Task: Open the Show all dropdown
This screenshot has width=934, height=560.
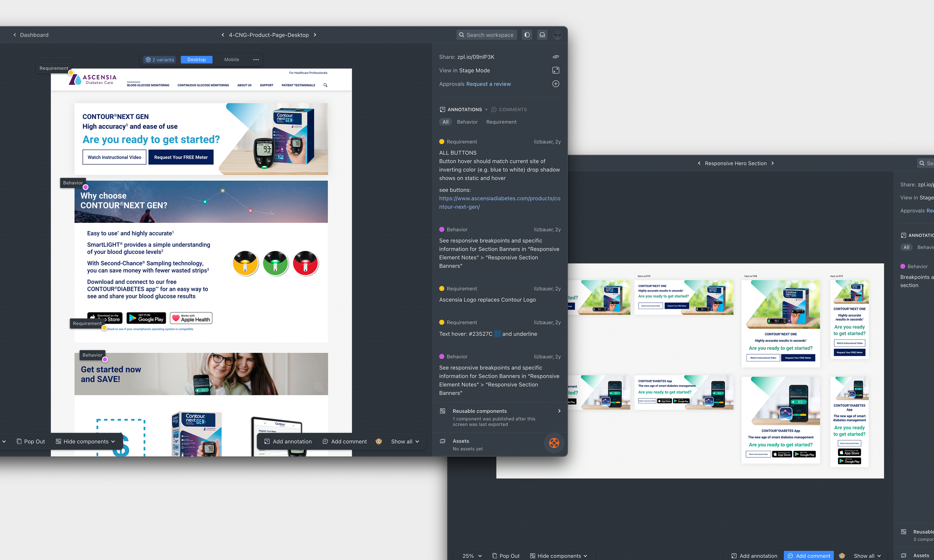Action: [405, 442]
